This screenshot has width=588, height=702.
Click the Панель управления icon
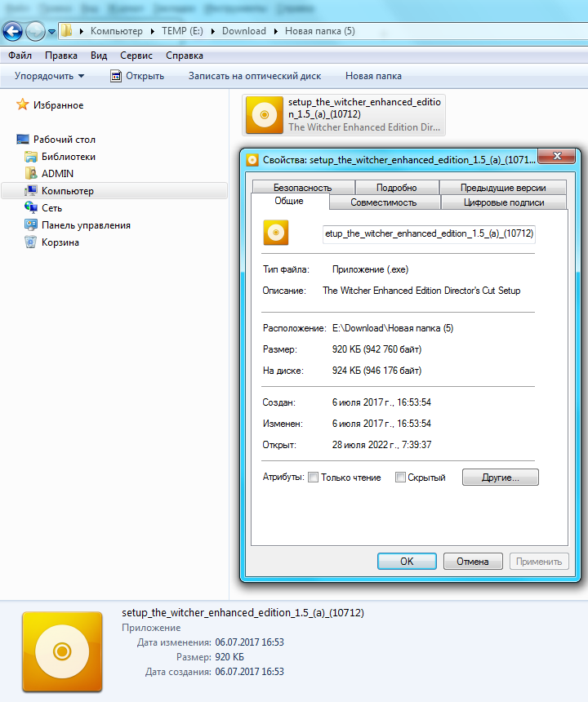click(x=31, y=224)
